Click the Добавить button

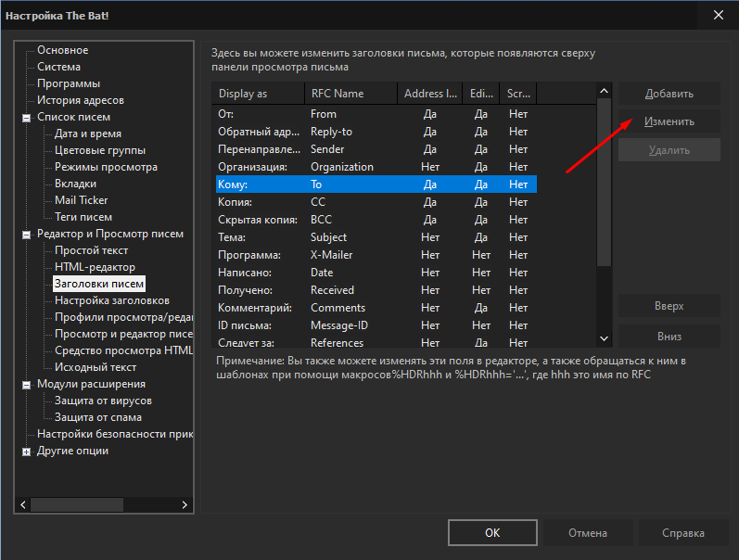[x=669, y=94]
